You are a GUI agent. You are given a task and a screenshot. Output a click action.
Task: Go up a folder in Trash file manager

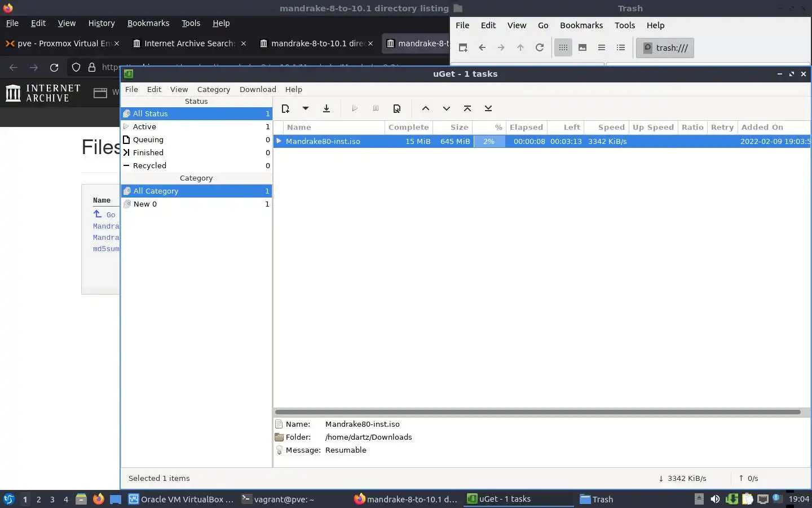(x=520, y=48)
